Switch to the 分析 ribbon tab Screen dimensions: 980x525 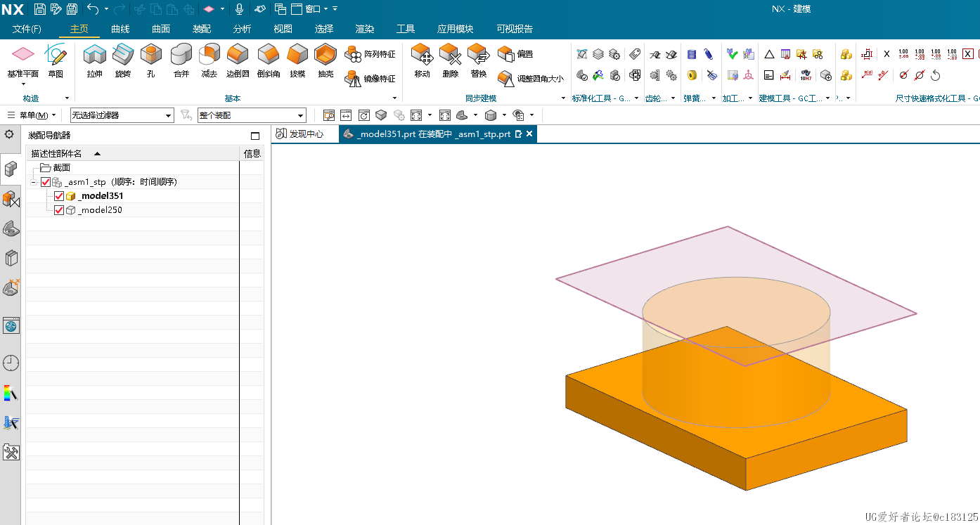click(x=242, y=30)
